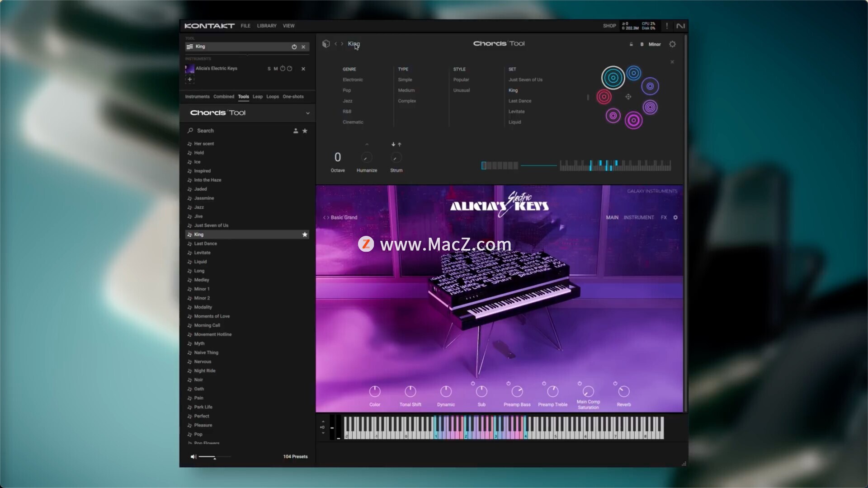Viewport: 868px width, 488px height.
Task: Unfavorite the King preset star
Action: pos(305,235)
